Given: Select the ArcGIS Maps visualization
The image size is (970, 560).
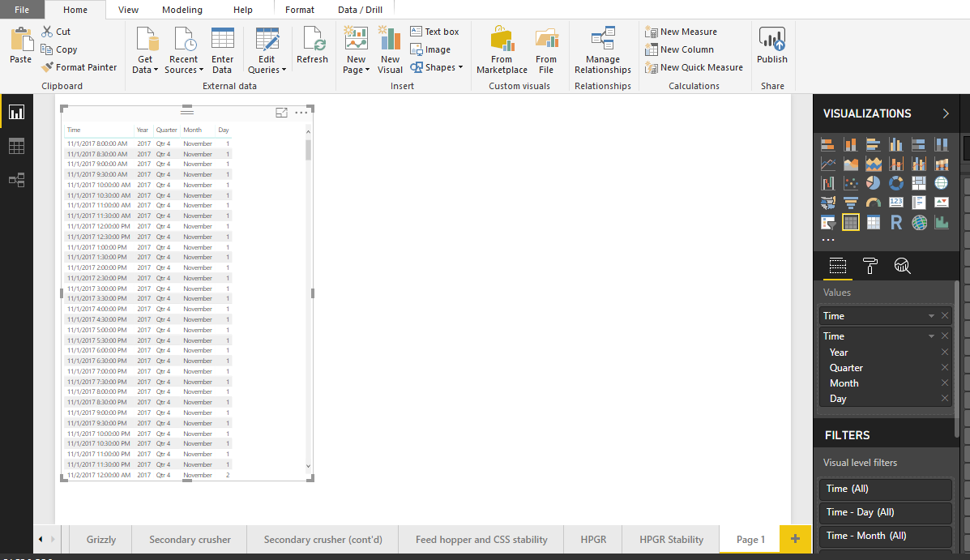Looking at the screenshot, I should (x=919, y=222).
